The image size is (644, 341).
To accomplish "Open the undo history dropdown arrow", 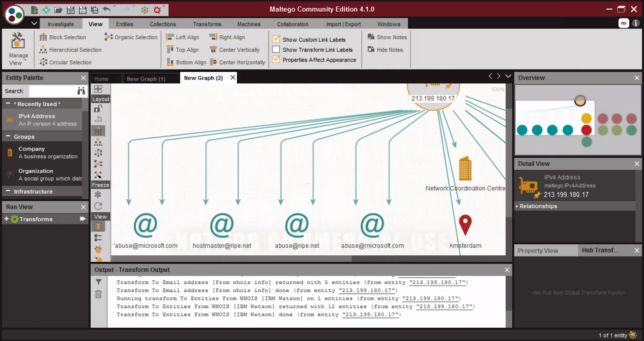I will point(115,7).
